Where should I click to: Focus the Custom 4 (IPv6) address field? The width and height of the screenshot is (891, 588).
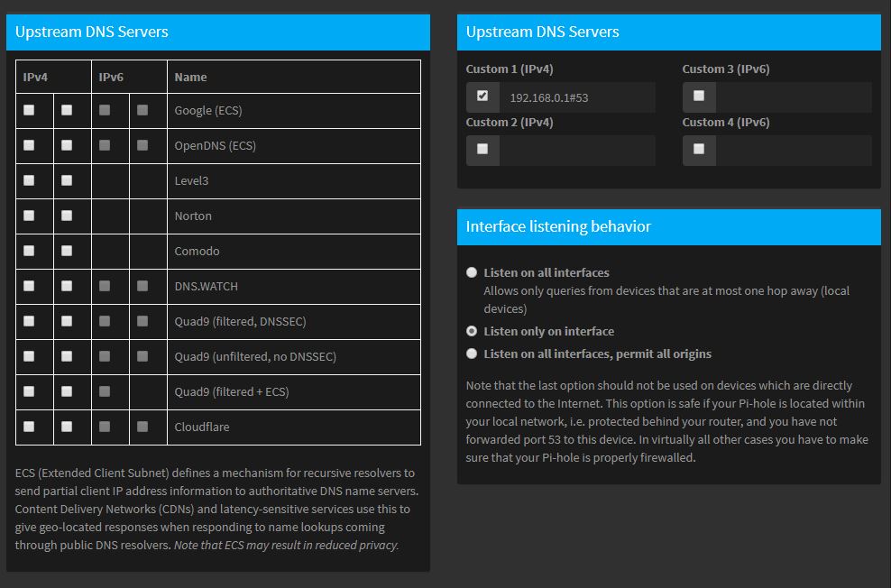pyautogui.click(x=794, y=151)
